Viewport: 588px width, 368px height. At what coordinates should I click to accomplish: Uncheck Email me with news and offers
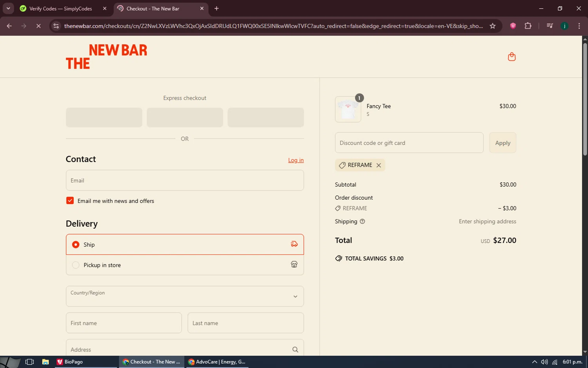click(70, 200)
